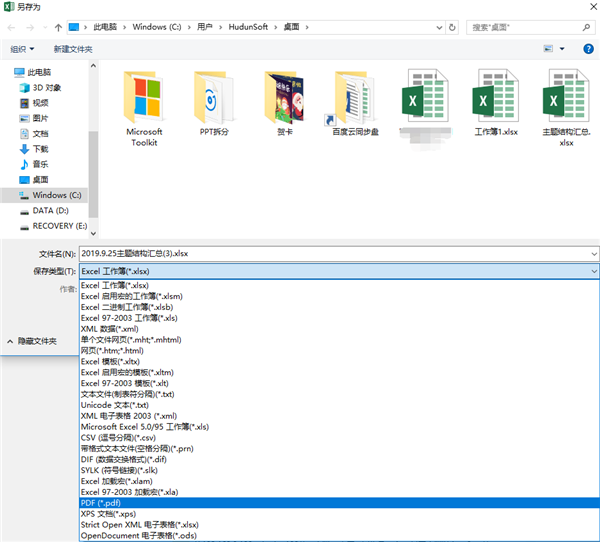Choose PDF (*.pdf) save type
Image resolution: width=600 pixels, height=542 pixels.
339,503
